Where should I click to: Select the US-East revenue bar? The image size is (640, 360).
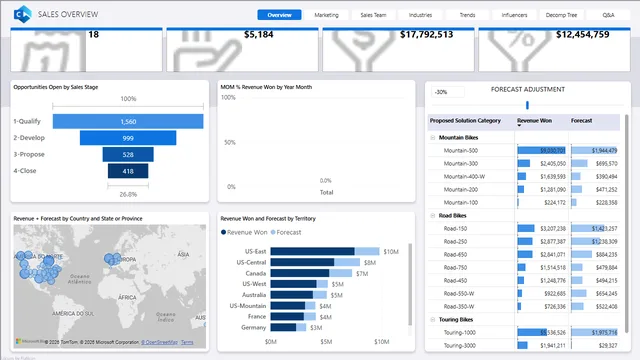(x=312, y=251)
